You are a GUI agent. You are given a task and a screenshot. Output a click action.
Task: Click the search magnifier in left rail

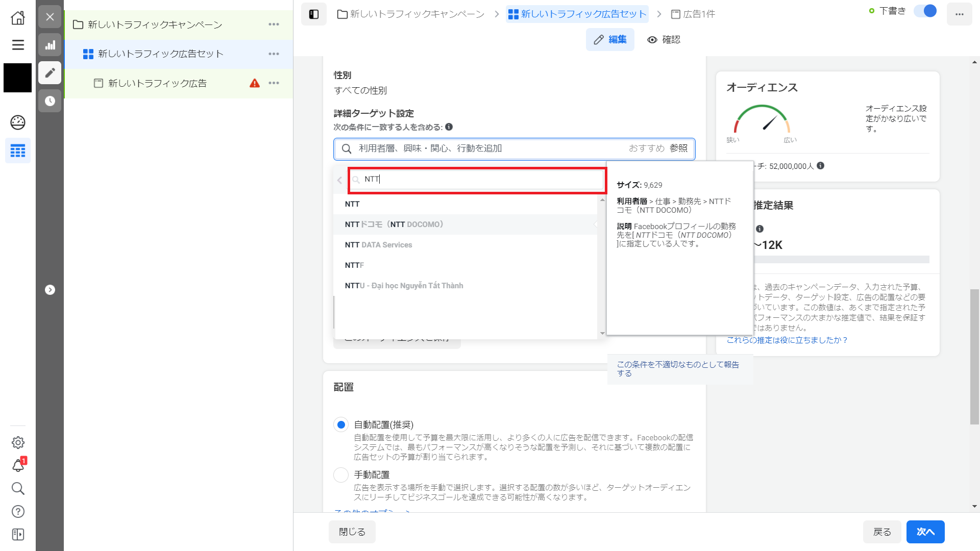[18, 488]
